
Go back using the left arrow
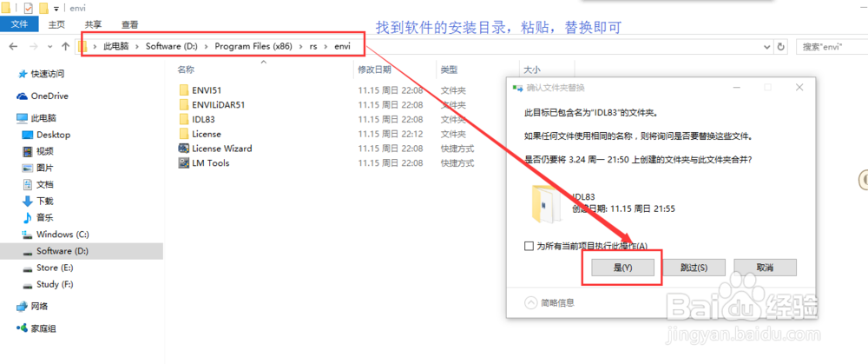pyautogui.click(x=14, y=47)
